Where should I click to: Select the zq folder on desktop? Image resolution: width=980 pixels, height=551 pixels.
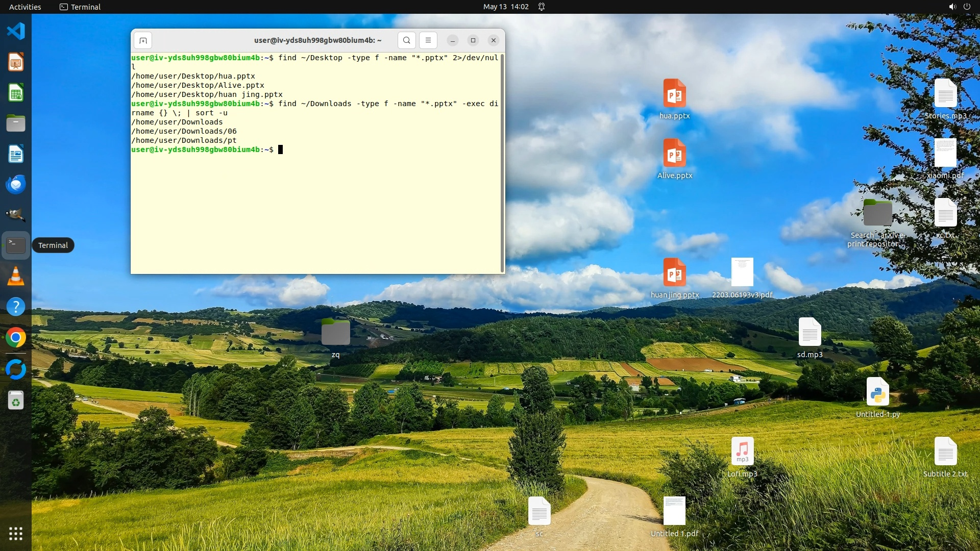[335, 333]
